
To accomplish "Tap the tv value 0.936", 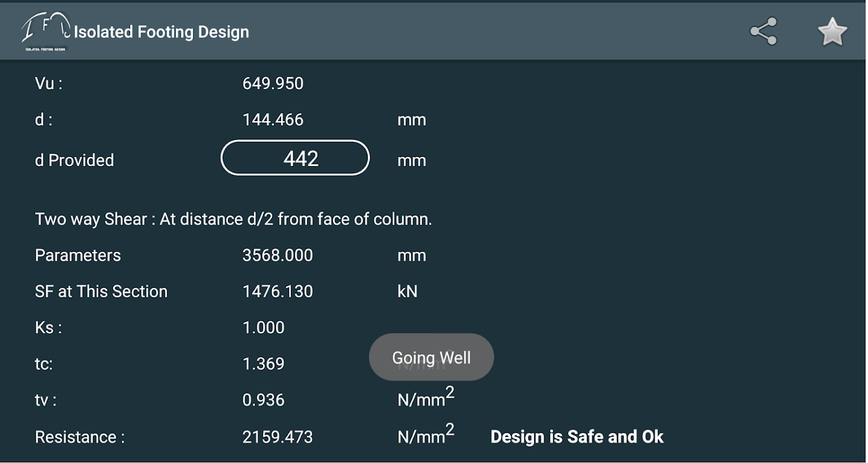I will coord(264,400).
